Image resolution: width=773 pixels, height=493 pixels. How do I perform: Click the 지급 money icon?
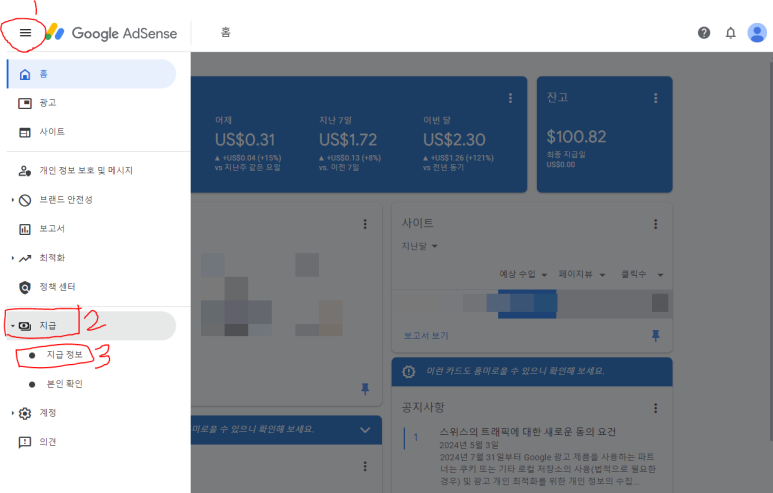click(25, 326)
